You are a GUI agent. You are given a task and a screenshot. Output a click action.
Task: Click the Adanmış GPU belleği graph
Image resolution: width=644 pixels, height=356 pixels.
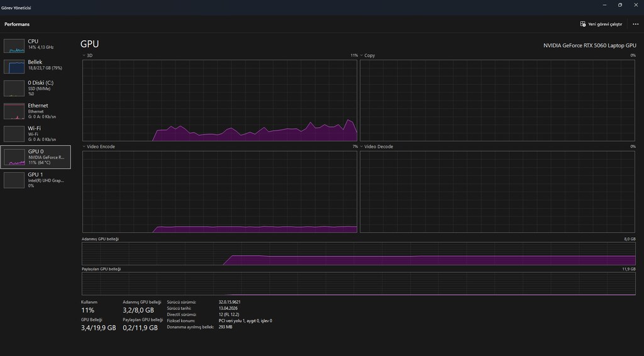(x=358, y=253)
